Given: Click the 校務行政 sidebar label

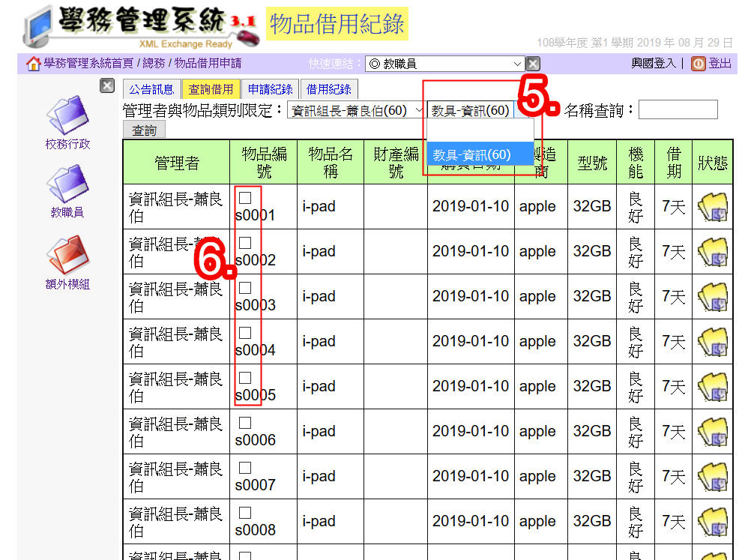Looking at the screenshot, I should (67, 144).
